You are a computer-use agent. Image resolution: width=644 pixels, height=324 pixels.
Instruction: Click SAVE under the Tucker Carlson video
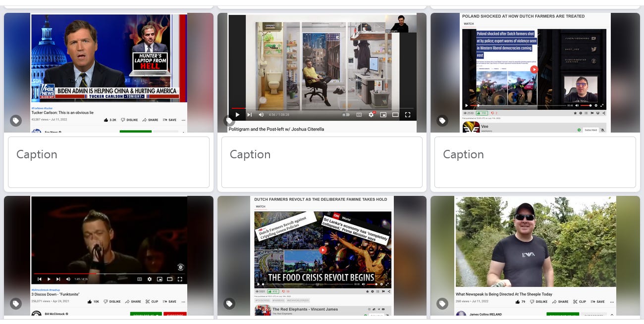coord(169,120)
